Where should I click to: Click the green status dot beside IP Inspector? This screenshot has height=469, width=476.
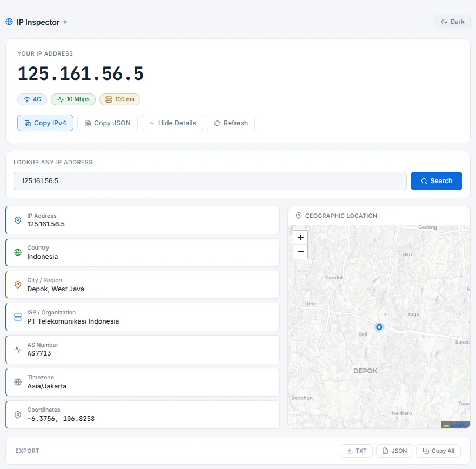pos(65,22)
